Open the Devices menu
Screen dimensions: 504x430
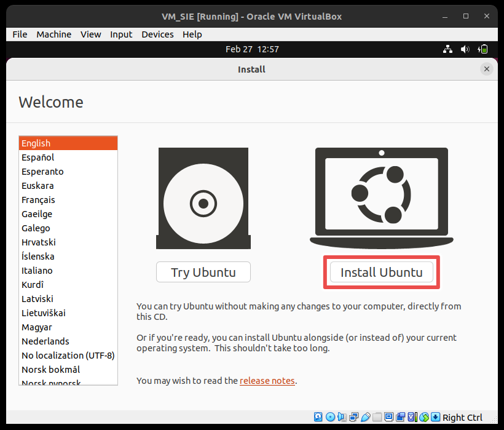[157, 34]
